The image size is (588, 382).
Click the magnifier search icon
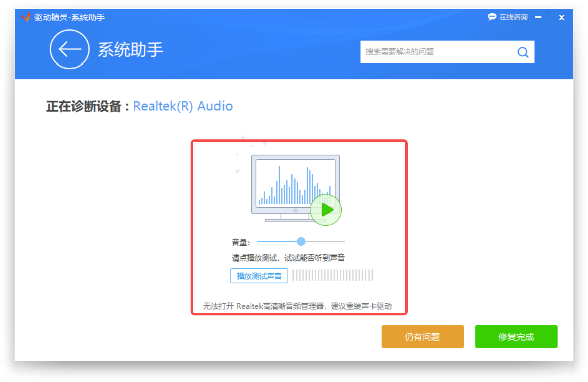coord(523,52)
